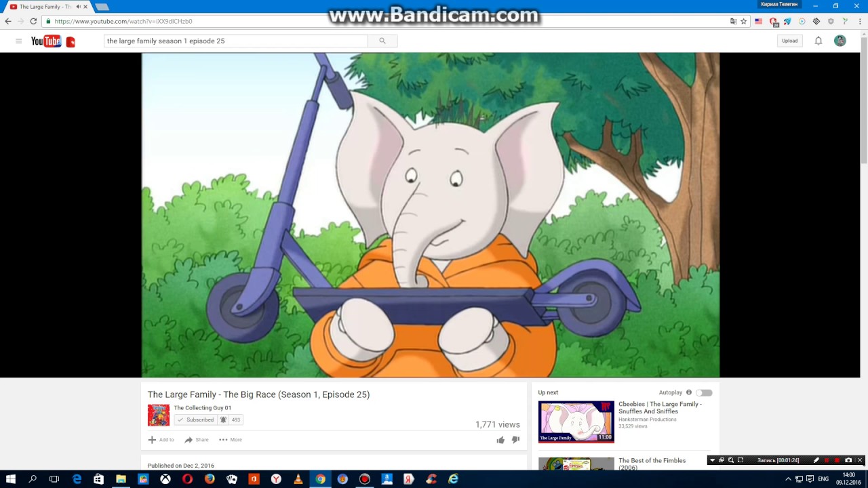The width and height of the screenshot is (868, 488).
Task: Open a new Chrome tab
Action: [x=102, y=7]
